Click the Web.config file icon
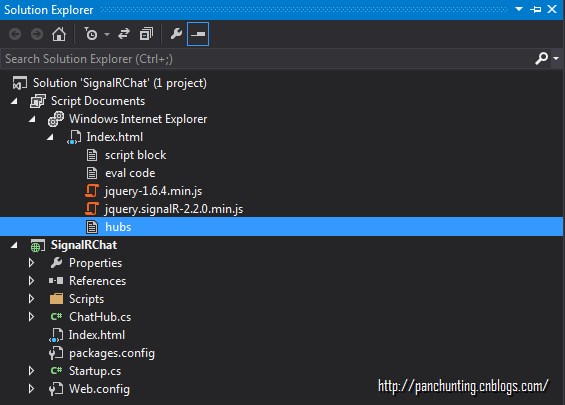 pyautogui.click(x=56, y=389)
